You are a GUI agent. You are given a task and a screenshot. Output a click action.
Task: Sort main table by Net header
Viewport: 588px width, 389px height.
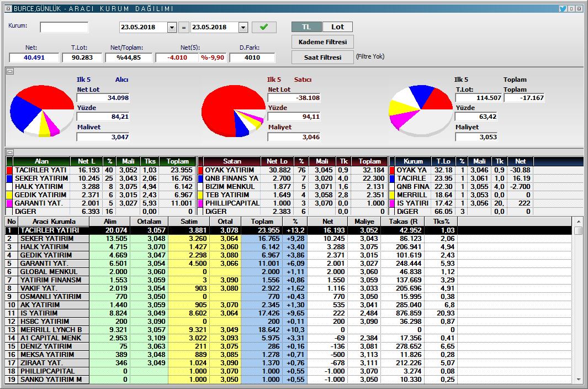coord(327,222)
